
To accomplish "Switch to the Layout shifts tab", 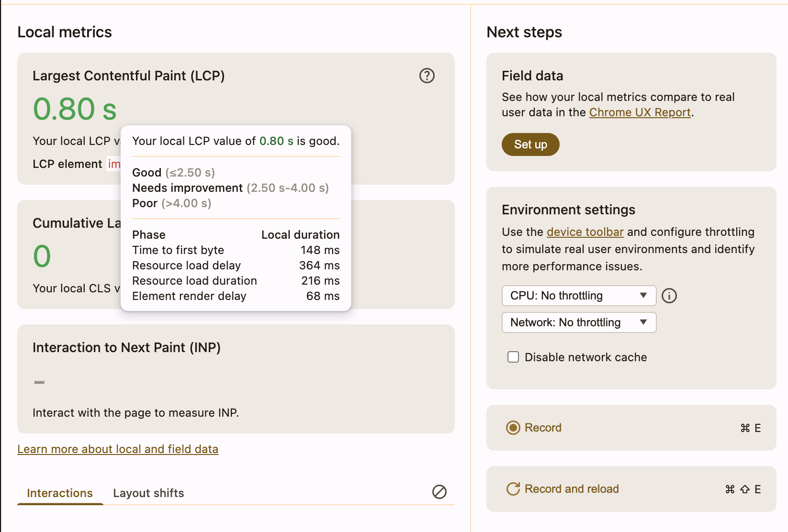I will (148, 493).
